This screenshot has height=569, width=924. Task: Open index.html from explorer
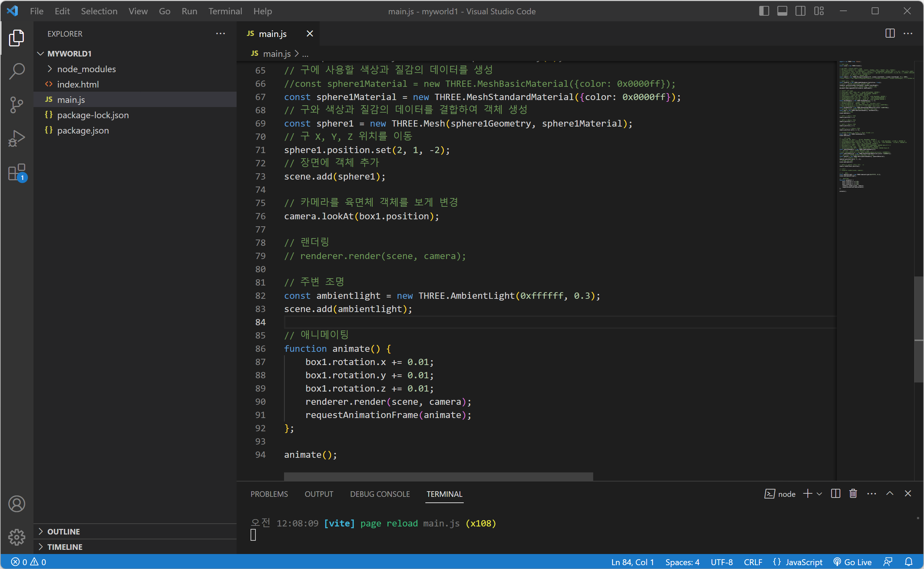(77, 84)
